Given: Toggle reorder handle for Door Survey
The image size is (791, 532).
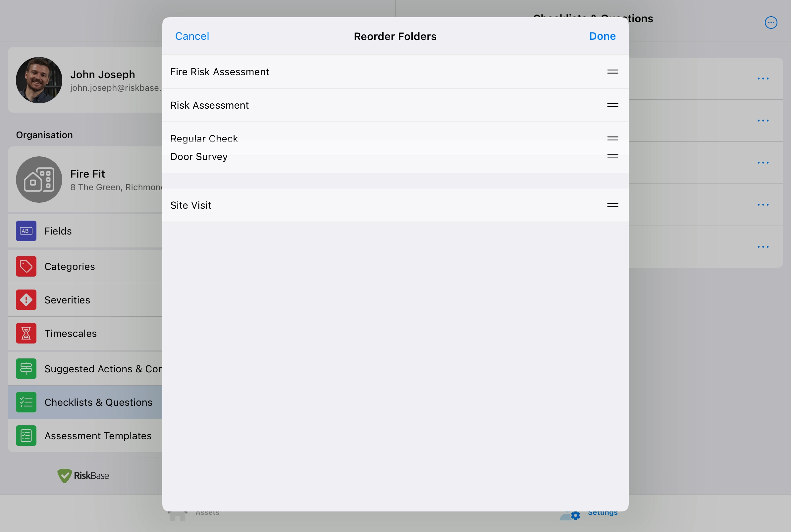Looking at the screenshot, I should coord(612,156).
